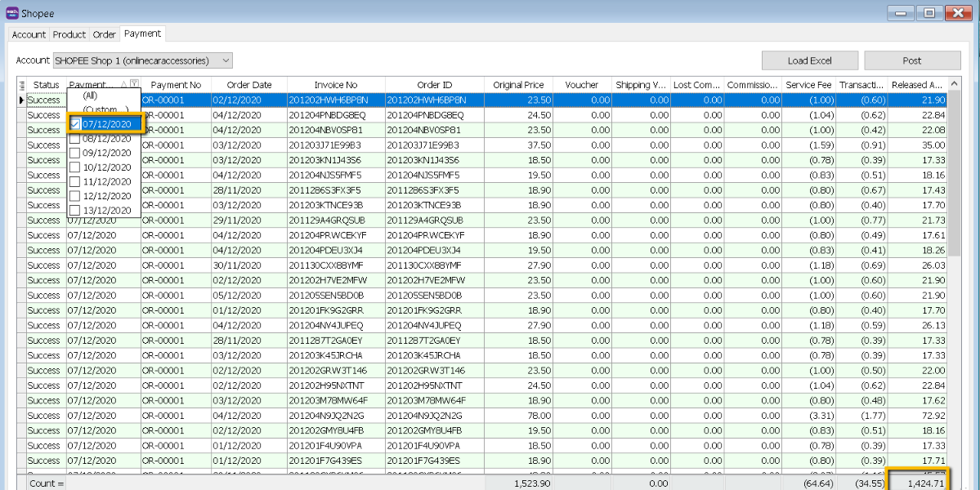Go to the Account tab

click(29, 35)
